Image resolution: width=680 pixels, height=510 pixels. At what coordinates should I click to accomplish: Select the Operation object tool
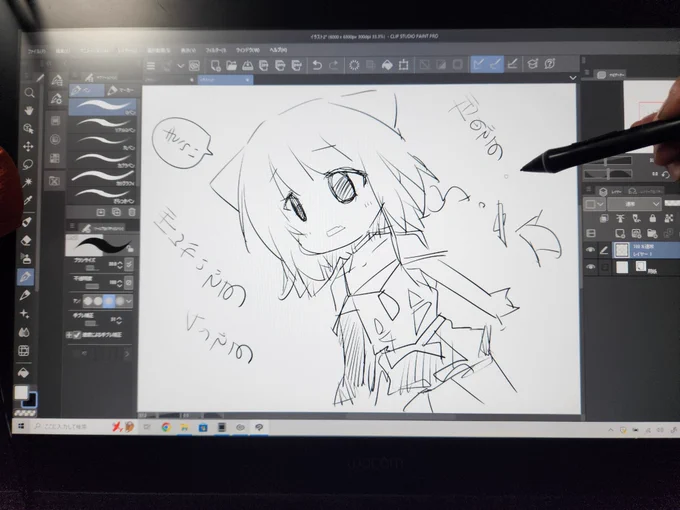coord(28,128)
